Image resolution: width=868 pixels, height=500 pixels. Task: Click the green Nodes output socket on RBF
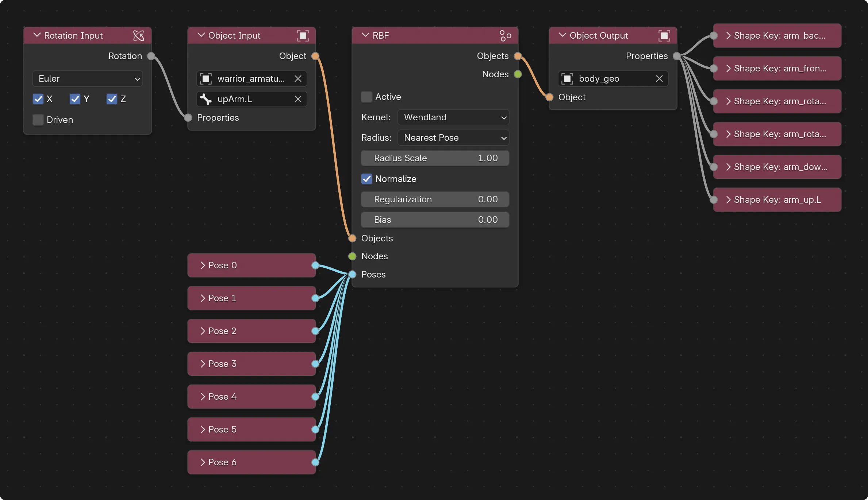[x=518, y=74]
